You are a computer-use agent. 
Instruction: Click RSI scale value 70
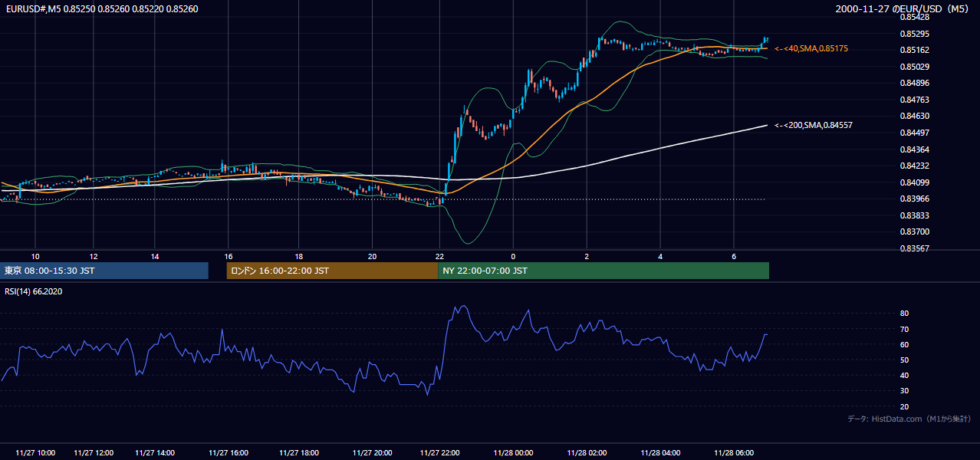pos(905,329)
